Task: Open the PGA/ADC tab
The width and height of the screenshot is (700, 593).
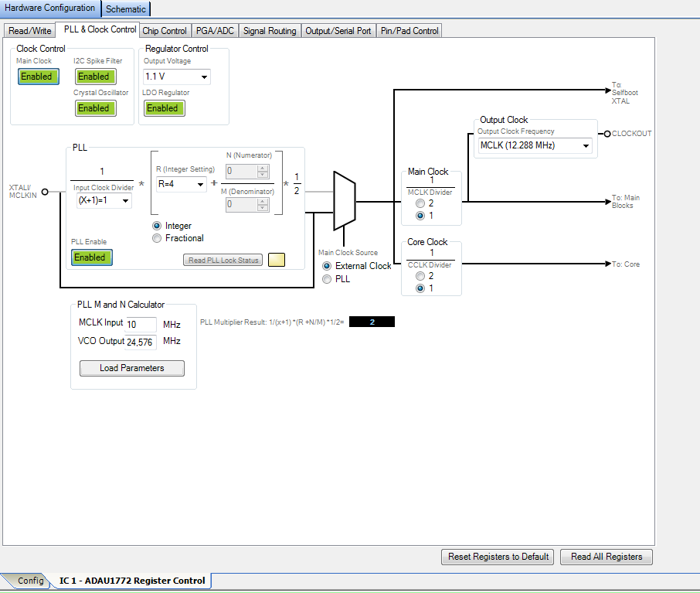Action: [216, 31]
